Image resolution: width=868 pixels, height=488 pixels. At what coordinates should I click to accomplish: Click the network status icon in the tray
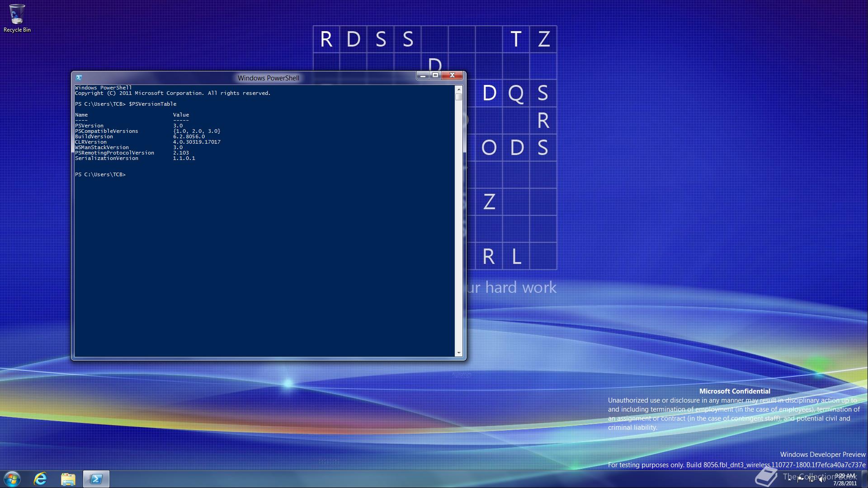click(811, 479)
